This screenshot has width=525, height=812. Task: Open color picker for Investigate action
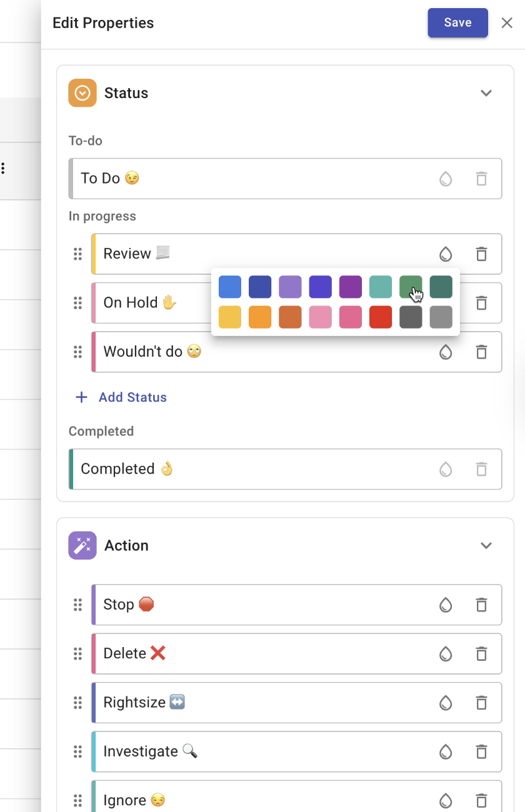tap(445, 751)
